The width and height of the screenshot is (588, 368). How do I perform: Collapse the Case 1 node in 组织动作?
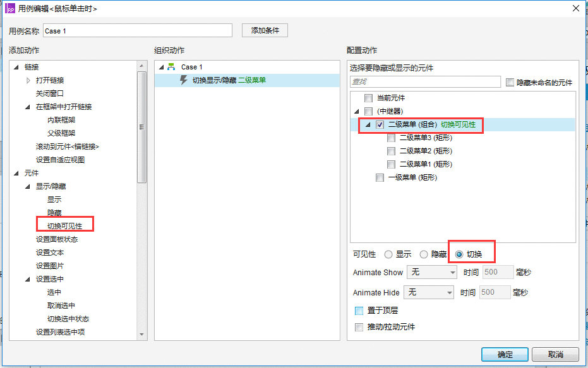pyautogui.click(x=161, y=67)
